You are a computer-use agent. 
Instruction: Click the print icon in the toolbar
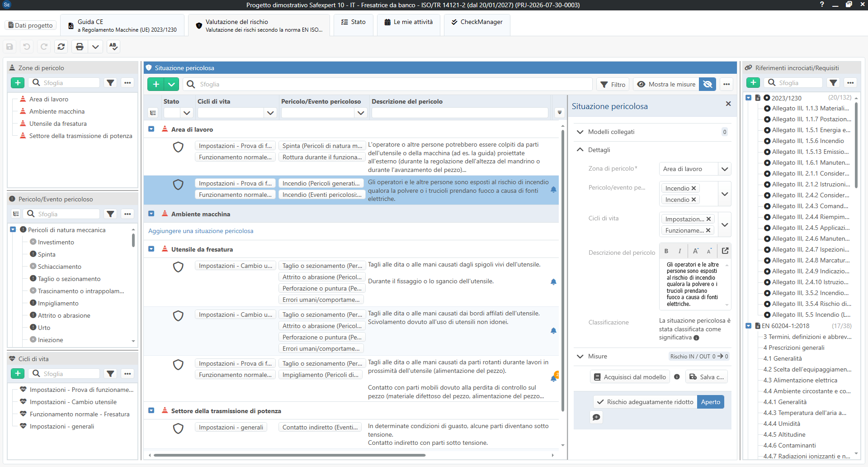(80, 47)
